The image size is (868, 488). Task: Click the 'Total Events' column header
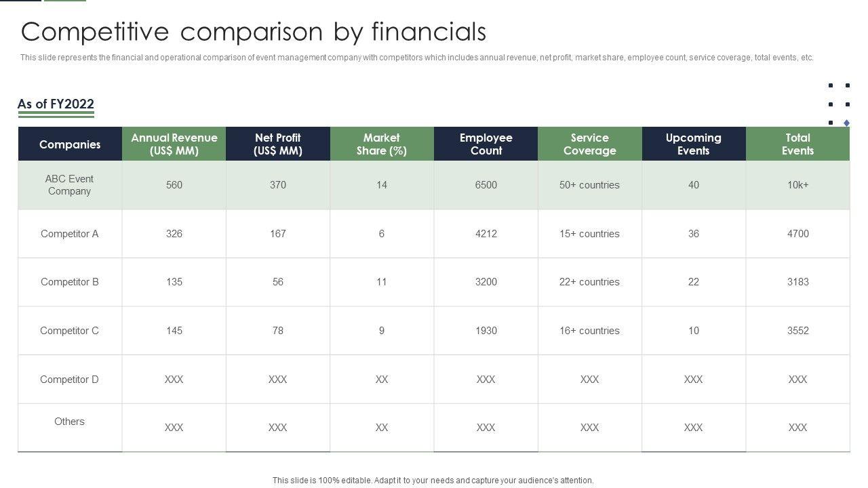797,144
